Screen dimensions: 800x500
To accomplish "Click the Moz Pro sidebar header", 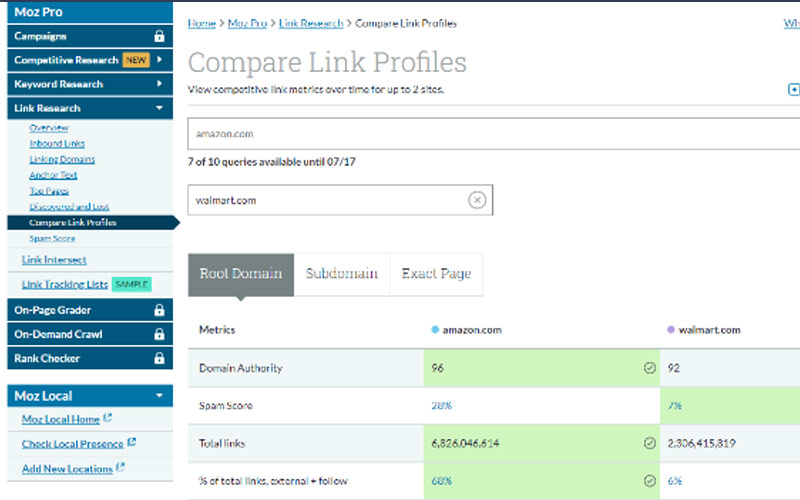I will (x=90, y=12).
